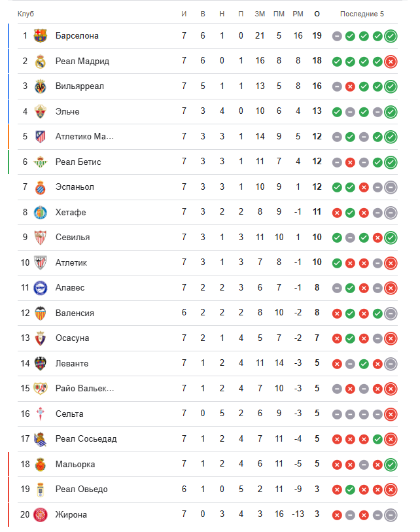Click the Real Madrid crest icon

(41, 61)
